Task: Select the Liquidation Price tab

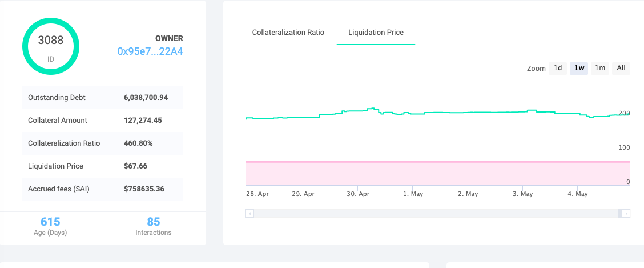Action: coord(376,33)
